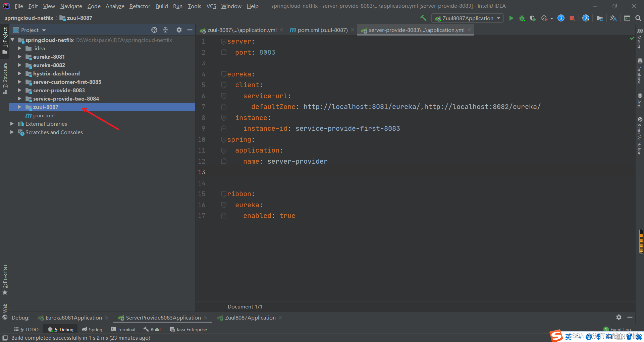
Task: Open the Spring tool window
Action: pyautogui.click(x=92, y=330)
